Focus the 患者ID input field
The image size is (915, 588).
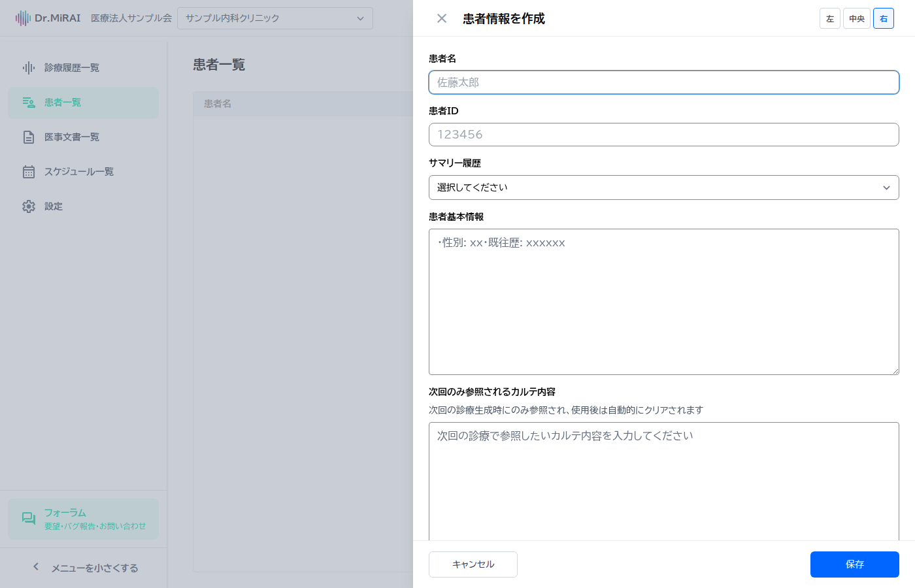click(664, 135)
